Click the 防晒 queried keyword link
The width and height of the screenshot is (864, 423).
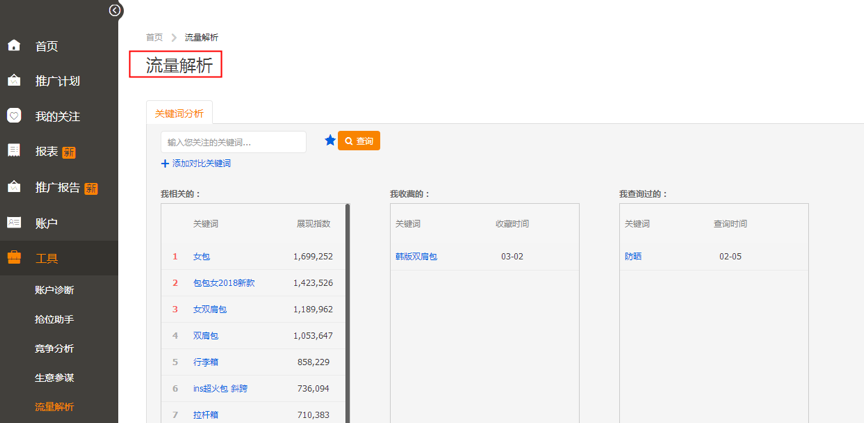point(633,257)
